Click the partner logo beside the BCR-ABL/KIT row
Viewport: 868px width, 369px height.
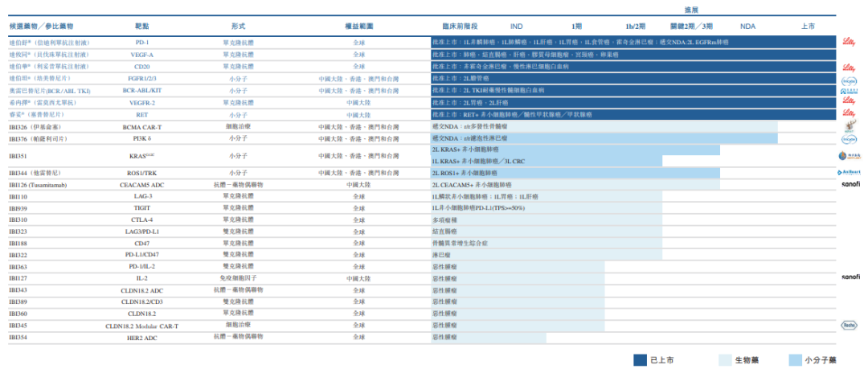pos(850,90)
